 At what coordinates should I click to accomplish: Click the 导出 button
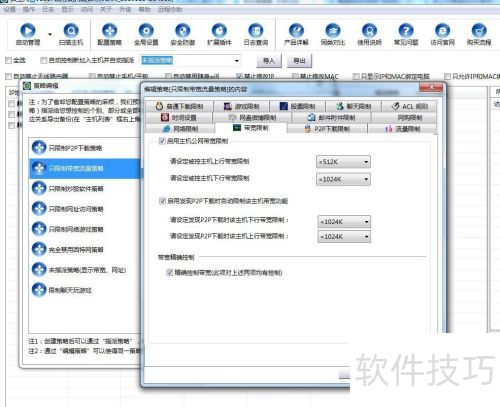click(x=299, y=61)
